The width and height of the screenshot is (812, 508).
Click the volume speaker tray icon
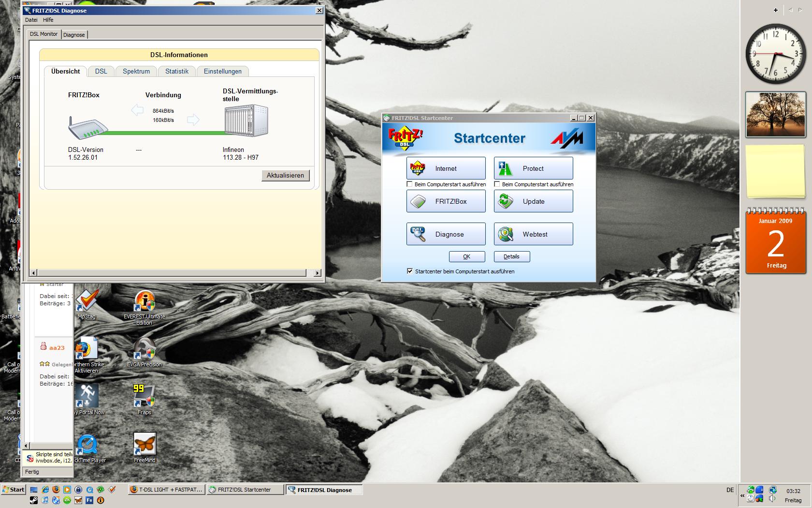[x=772, y=499]
